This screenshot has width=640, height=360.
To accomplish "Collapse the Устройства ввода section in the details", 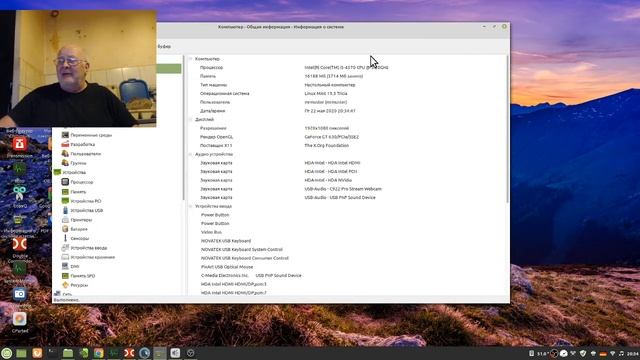I will (190, 206).
